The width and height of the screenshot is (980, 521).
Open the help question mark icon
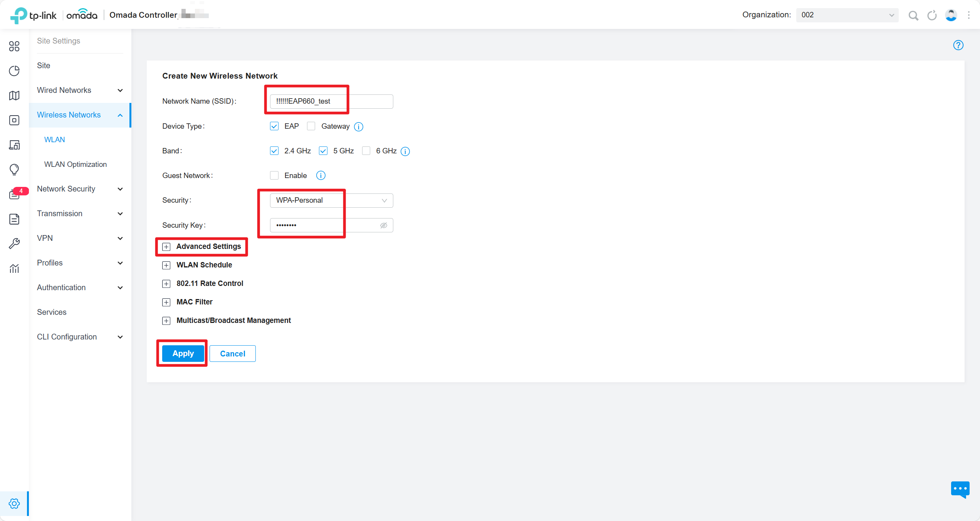(958, 45)
